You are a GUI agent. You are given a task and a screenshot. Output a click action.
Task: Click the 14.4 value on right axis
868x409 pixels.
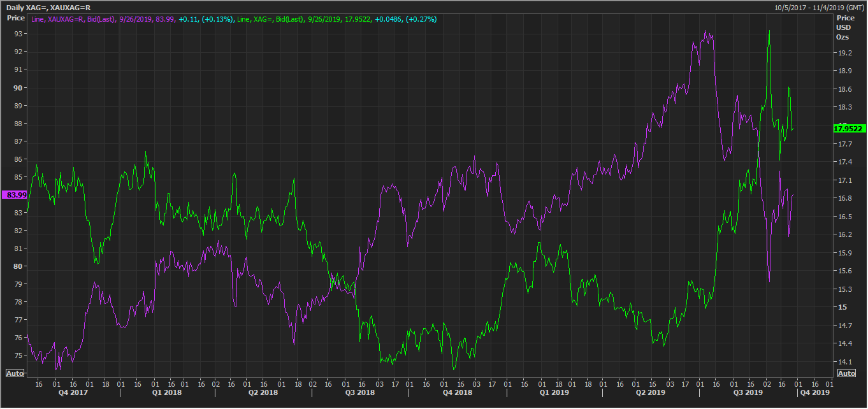click(x=846, y=343)
